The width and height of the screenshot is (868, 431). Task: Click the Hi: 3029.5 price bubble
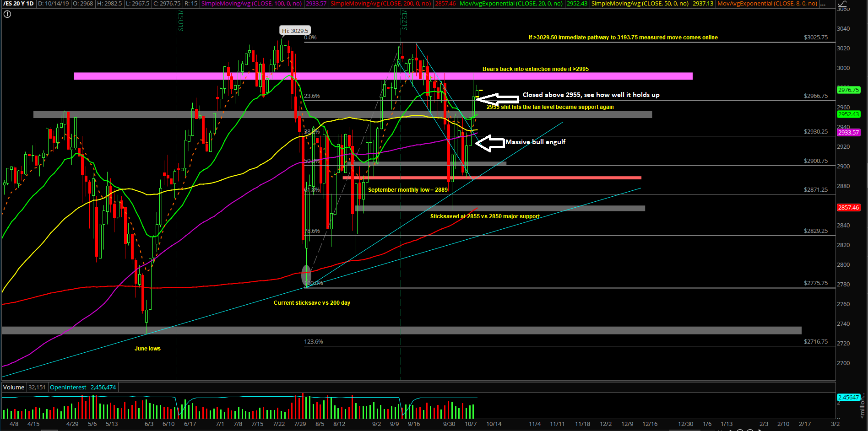coord(295,31)
